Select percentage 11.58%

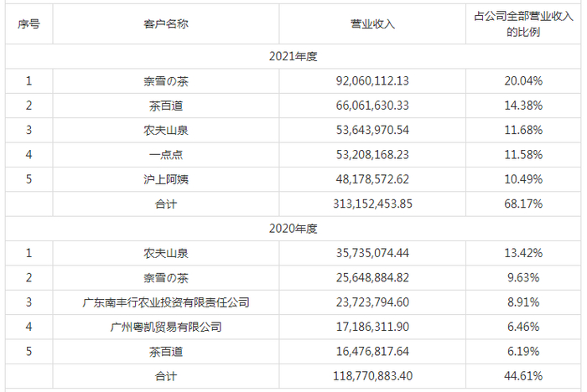[523, 155]
